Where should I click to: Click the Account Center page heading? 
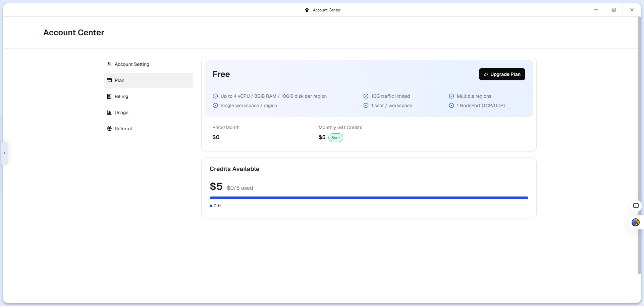coord(74,33)
